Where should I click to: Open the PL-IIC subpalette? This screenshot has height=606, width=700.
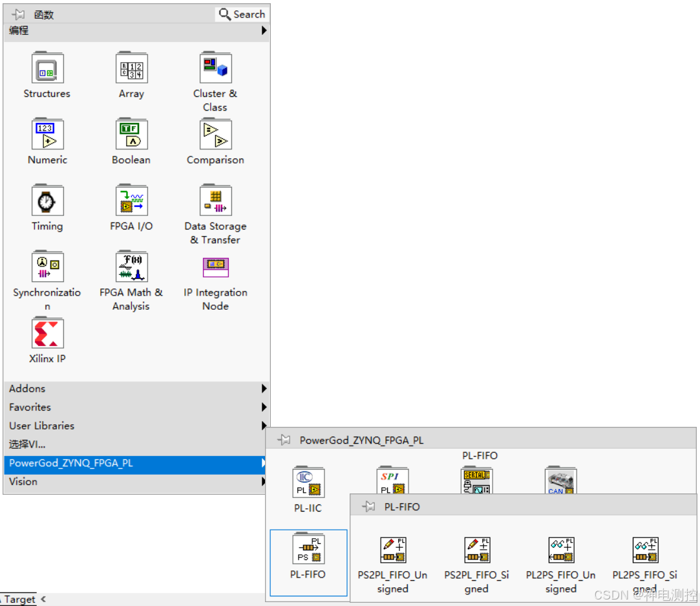[x=308, y=482]
